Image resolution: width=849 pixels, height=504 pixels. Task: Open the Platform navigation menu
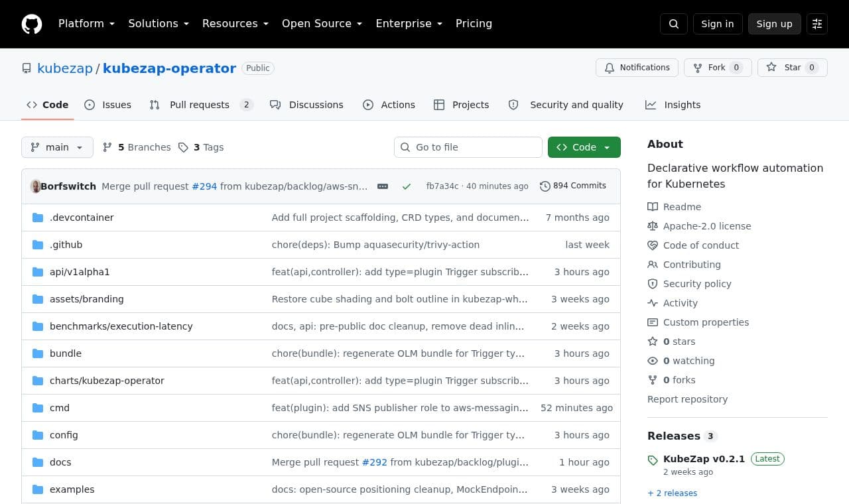pyautogui.click(x=87, y=23)
